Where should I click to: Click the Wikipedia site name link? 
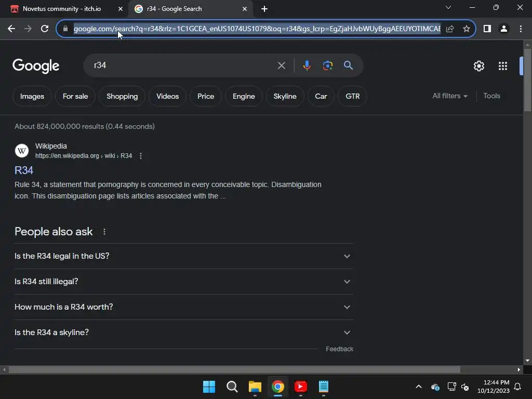51,146
